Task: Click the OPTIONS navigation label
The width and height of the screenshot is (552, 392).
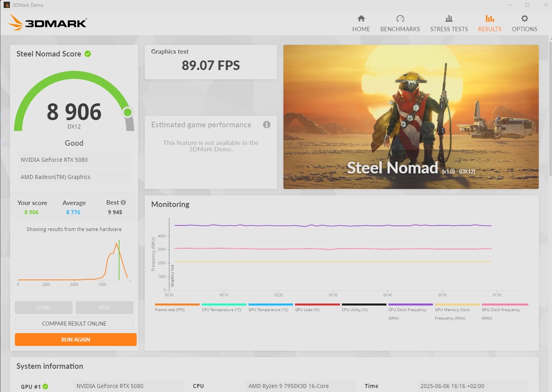Action: tap(524, 29)
